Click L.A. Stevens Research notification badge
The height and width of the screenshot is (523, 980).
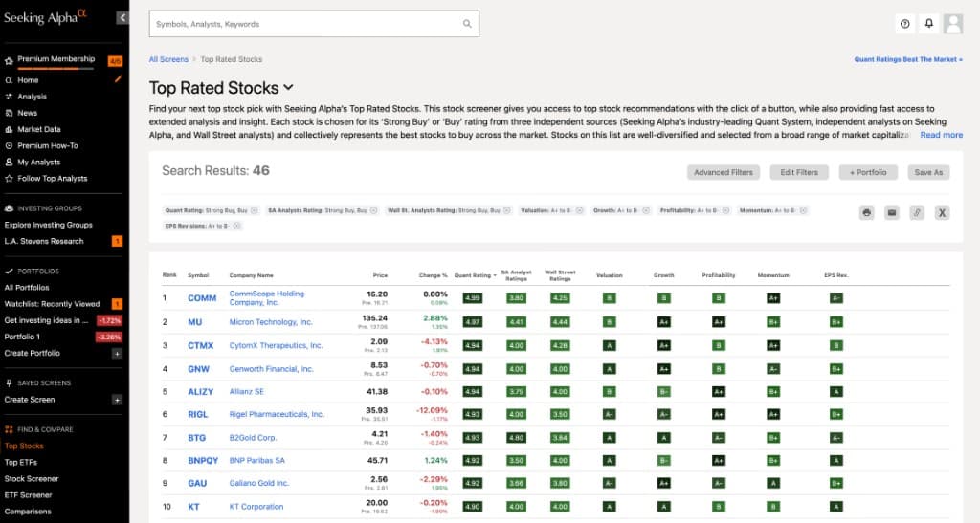117,241
